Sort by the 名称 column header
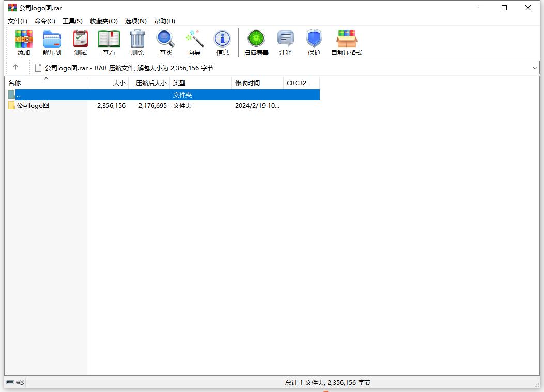This screenshot has height=392, width=544. point(14,83)
